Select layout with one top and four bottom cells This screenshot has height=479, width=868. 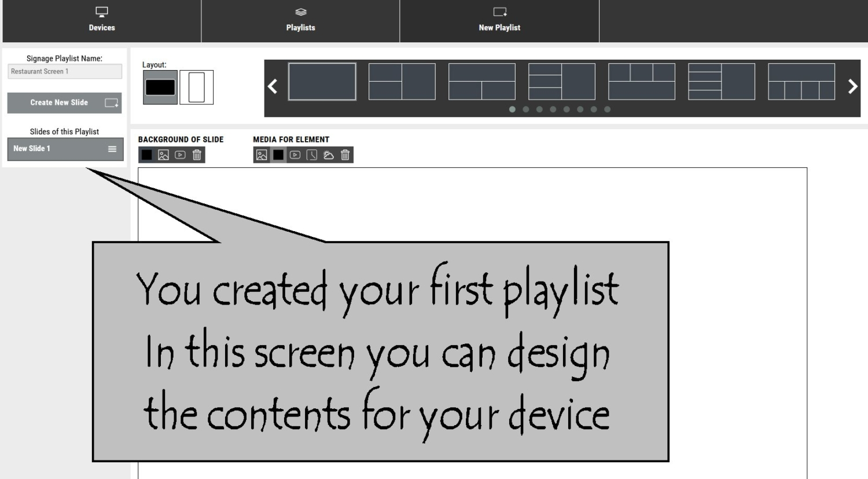coord(801,82)
